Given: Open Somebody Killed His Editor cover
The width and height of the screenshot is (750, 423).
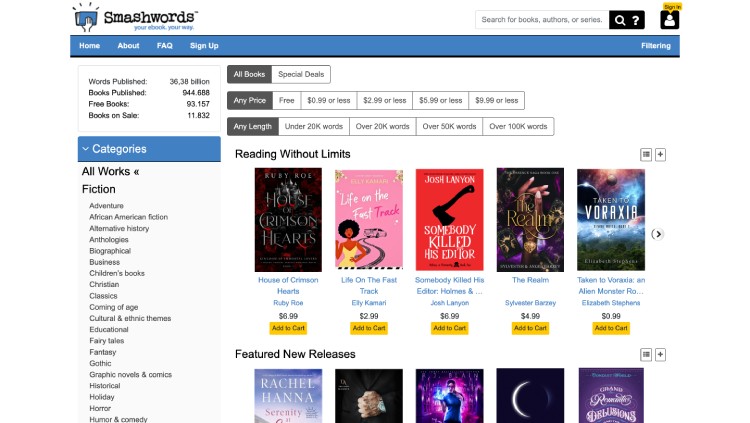Looking at the screenshot, I should click(x=450, y=220).
